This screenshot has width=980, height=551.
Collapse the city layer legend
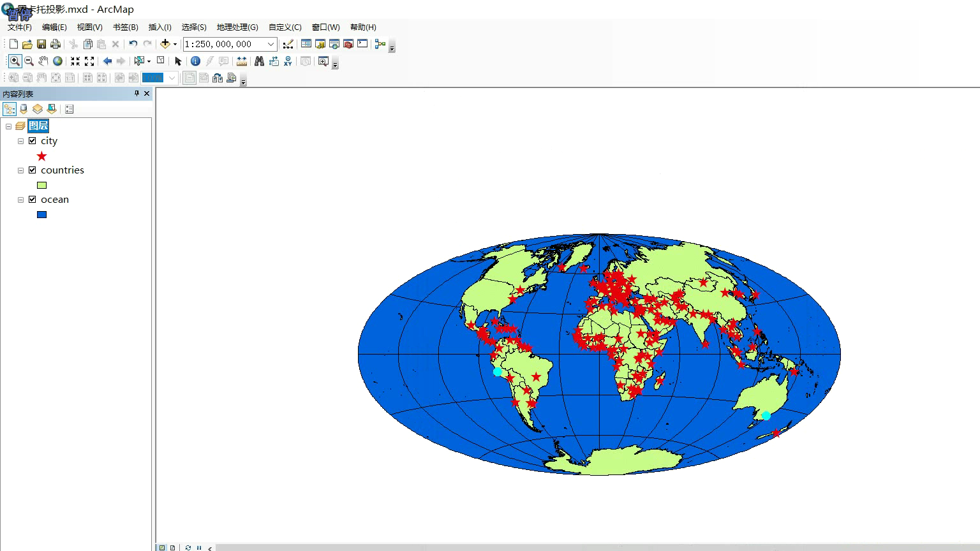(x=21, y=141)
